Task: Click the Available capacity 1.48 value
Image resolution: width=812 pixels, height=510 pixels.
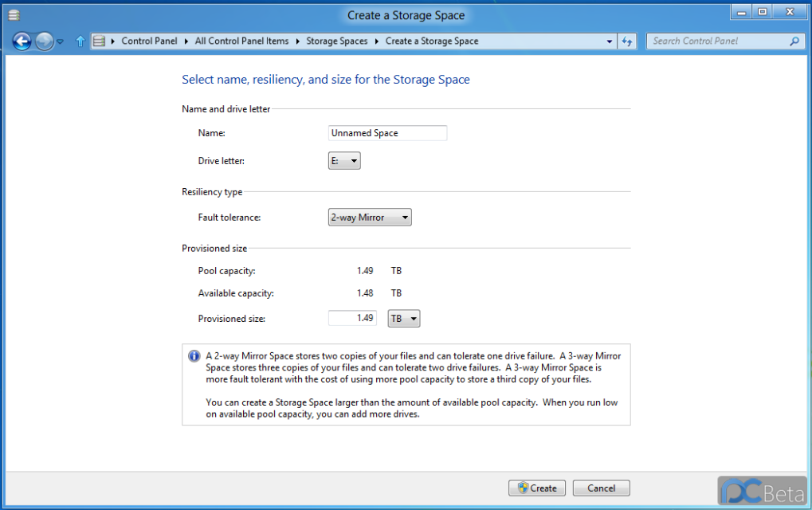Action: pyautogui.click(x=365, y=293)
